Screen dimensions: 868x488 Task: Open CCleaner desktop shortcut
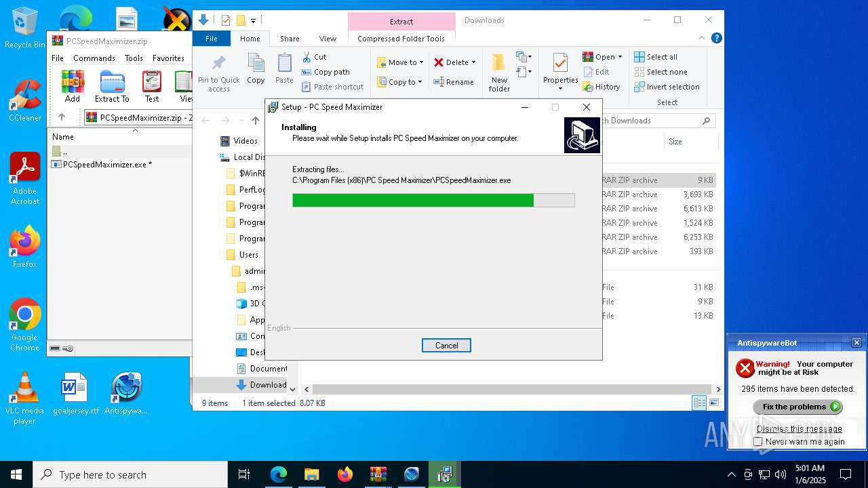25,101
